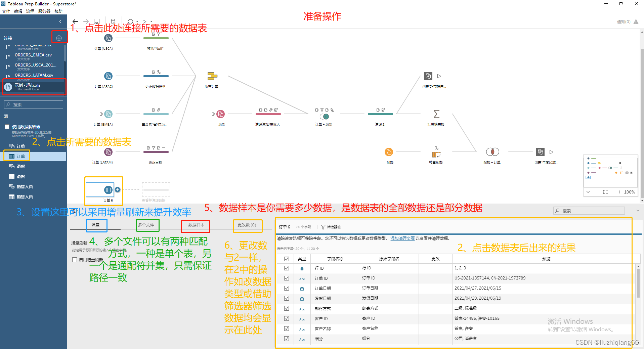Click the 筛选器值 filter button

pos(332,227)
